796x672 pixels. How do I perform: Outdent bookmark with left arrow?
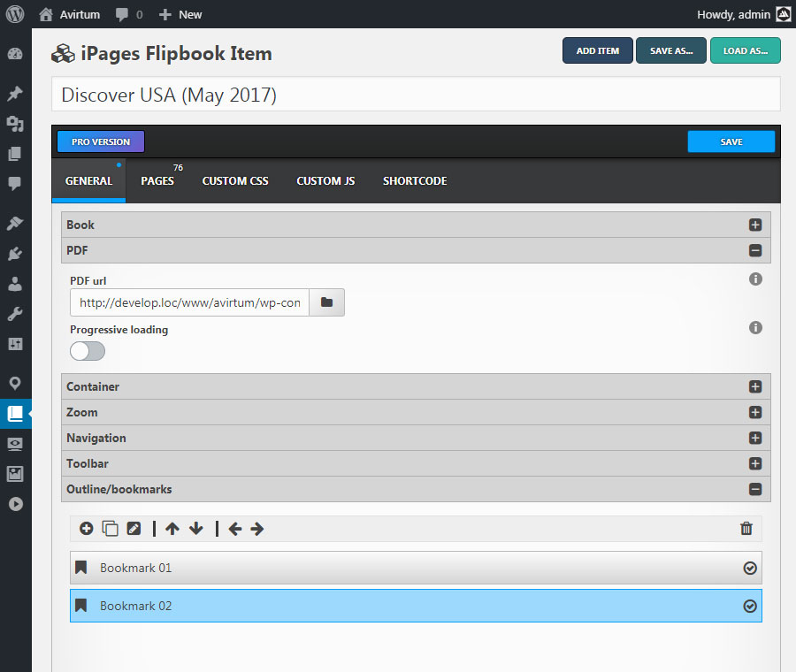click(x=235, y=529)
